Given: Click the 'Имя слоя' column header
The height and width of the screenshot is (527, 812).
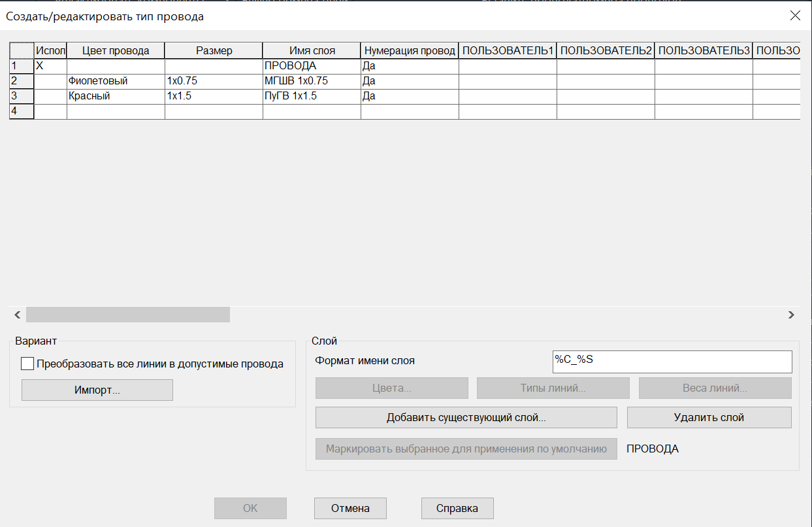Looking at the screenshot, I should pyautogui.click(x=312, y=51).
